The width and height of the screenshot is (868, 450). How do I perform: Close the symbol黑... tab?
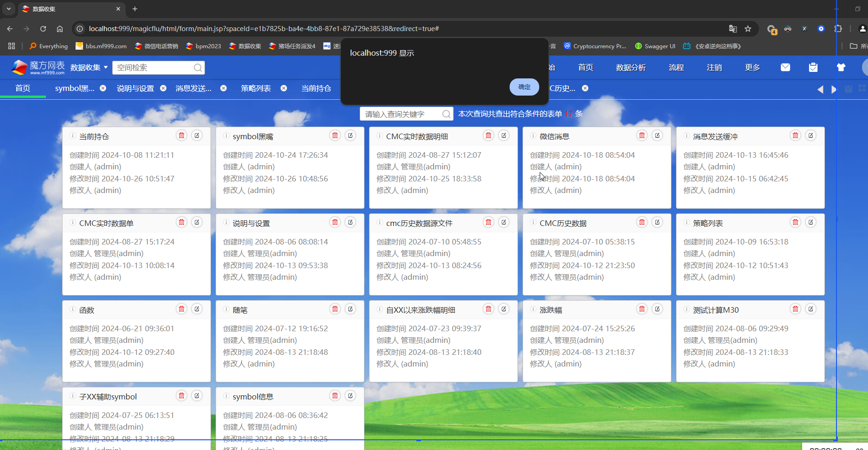click(103, 88)
